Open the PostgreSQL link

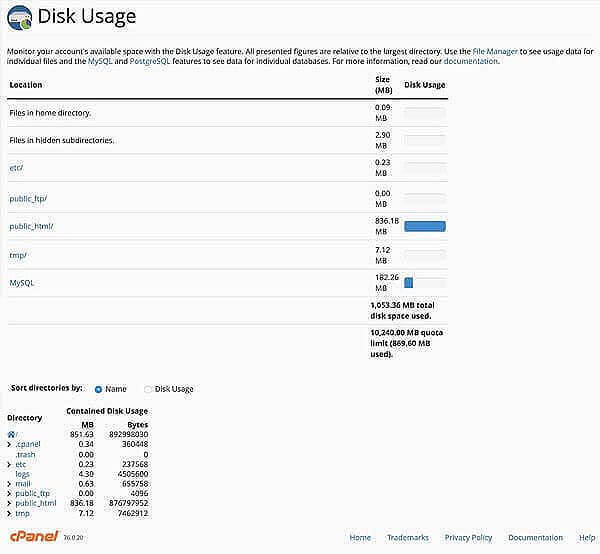[x=150, y=61]
